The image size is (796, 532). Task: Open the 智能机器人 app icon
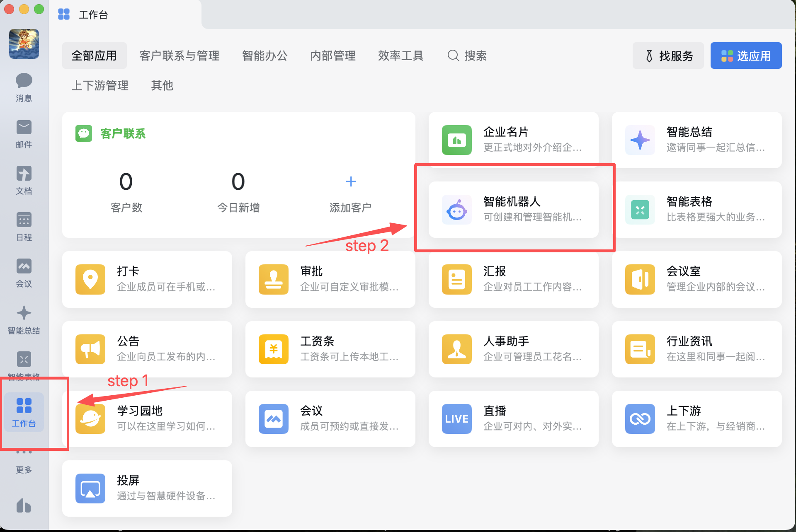click(x=456, y=210)
